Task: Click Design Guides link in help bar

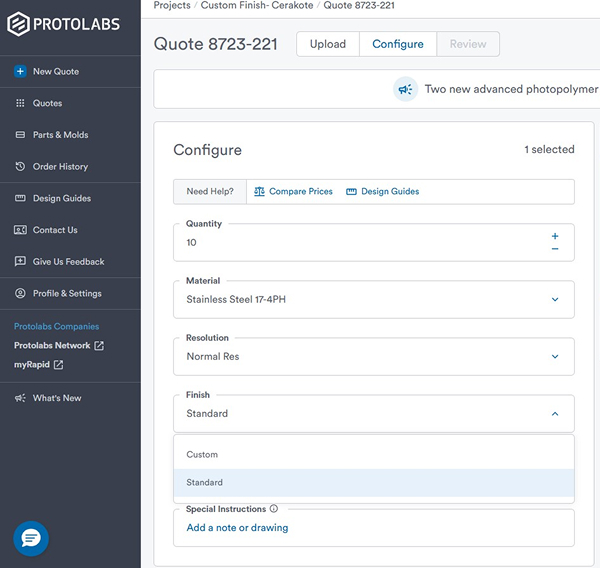Action: (x=390, y=191)
